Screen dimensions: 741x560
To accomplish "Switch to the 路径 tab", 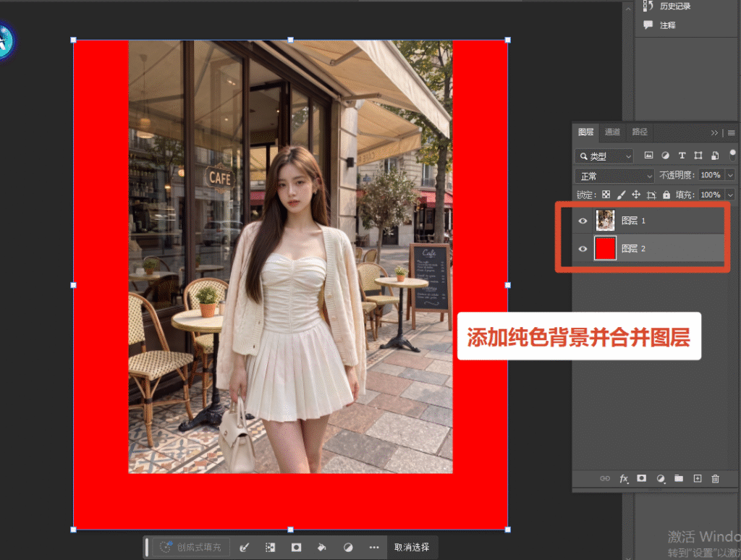I will coord(640,132).
